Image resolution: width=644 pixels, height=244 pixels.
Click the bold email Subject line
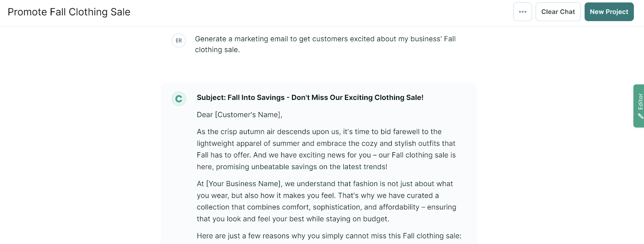[310, 97]
